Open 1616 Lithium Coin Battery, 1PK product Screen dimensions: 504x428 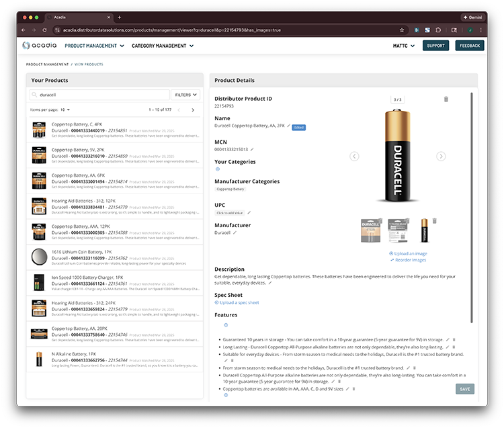click(114, 257)
